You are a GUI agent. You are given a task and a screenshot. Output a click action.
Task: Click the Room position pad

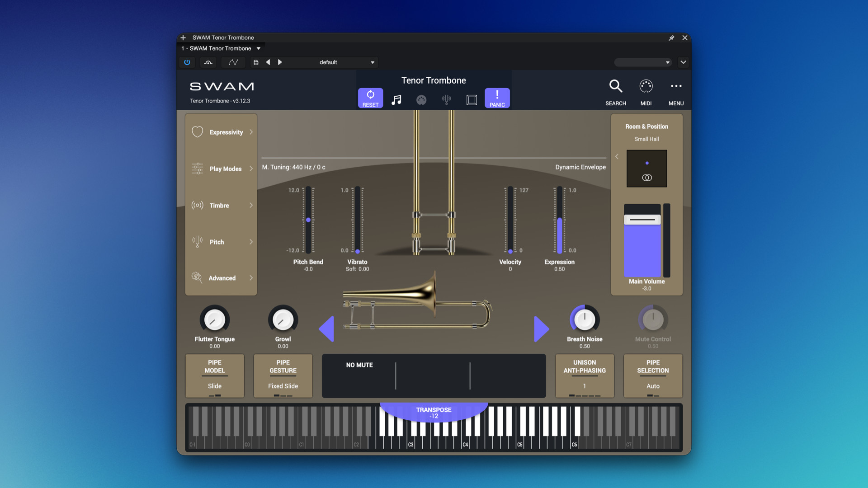[646, 169]
